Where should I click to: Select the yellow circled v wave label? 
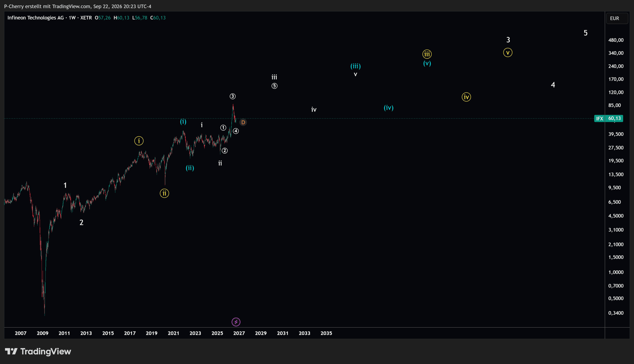pyautogui.click(x=508, y=52)
